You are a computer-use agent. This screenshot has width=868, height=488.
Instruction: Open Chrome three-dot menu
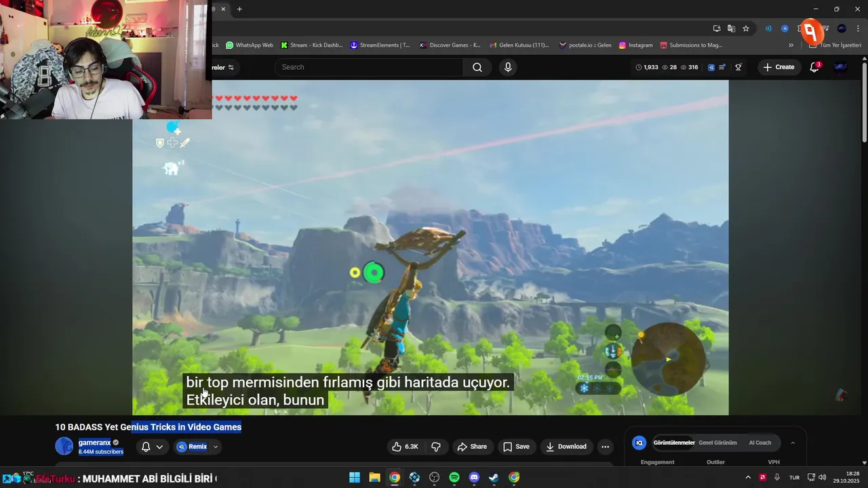(859, 28)
